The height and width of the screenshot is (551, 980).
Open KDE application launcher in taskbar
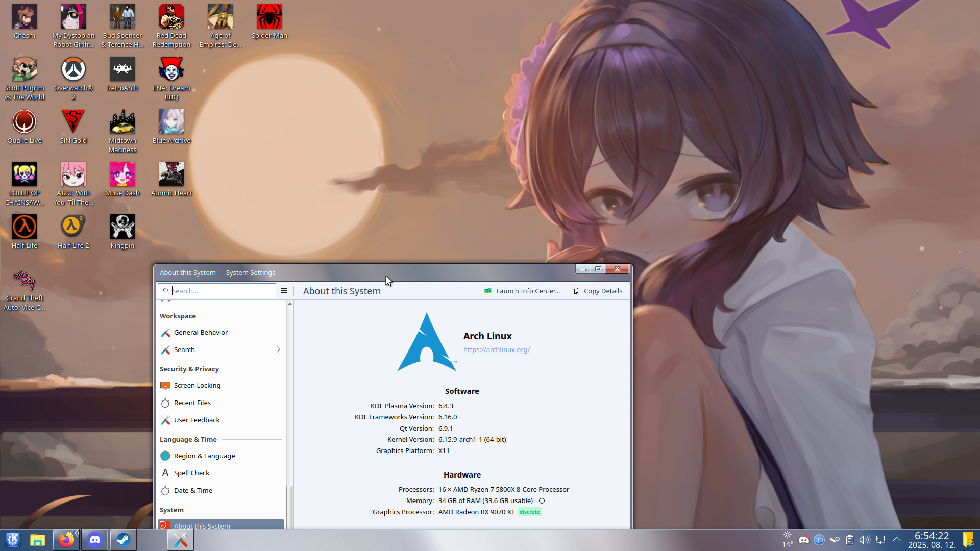13,540
